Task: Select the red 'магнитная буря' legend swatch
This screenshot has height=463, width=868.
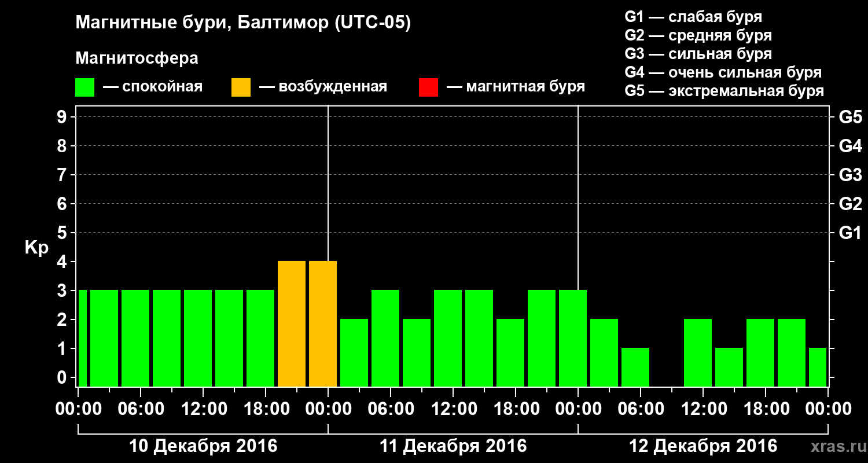Action: click(428, 87)
